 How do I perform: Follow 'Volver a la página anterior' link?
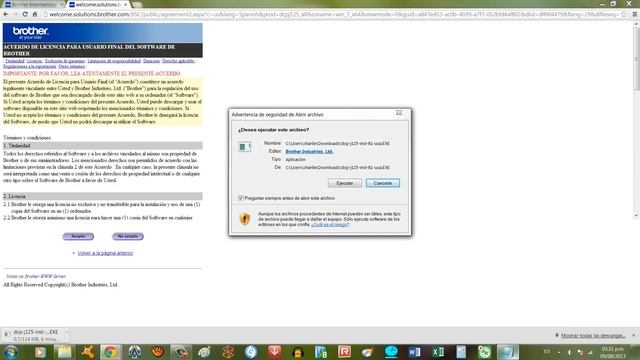pyautogui.click(x=105, y=253)
